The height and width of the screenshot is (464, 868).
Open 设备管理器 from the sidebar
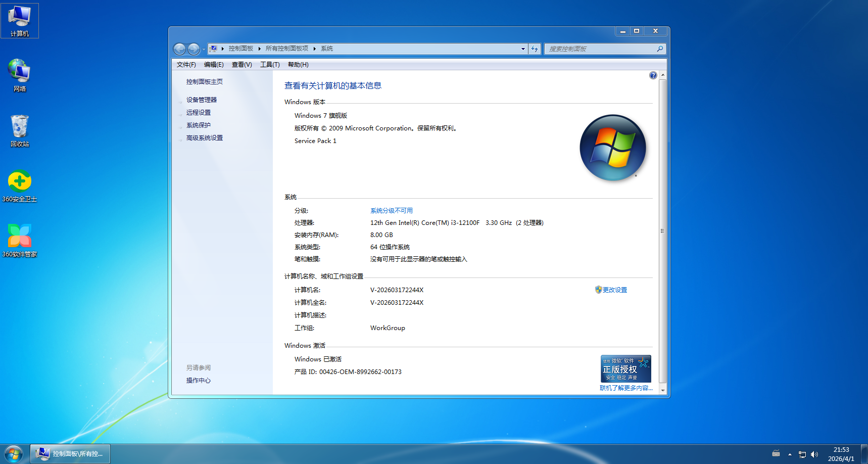(x=202, y=99)
